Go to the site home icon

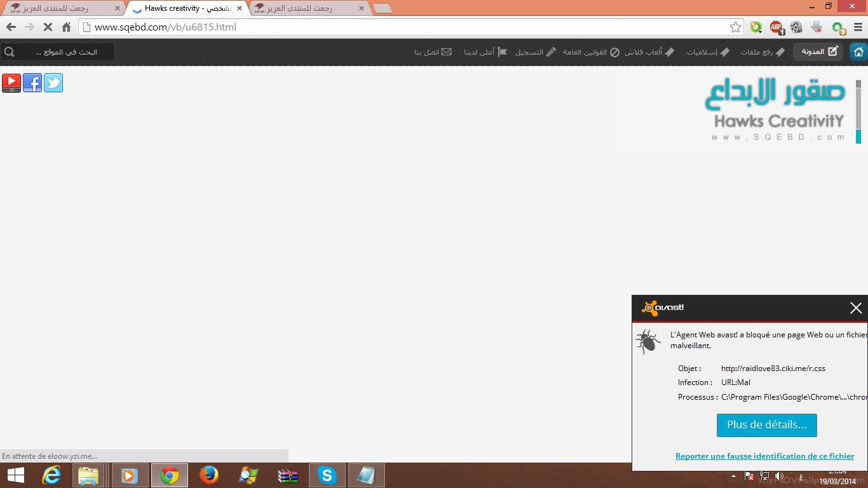pos(858,52)
